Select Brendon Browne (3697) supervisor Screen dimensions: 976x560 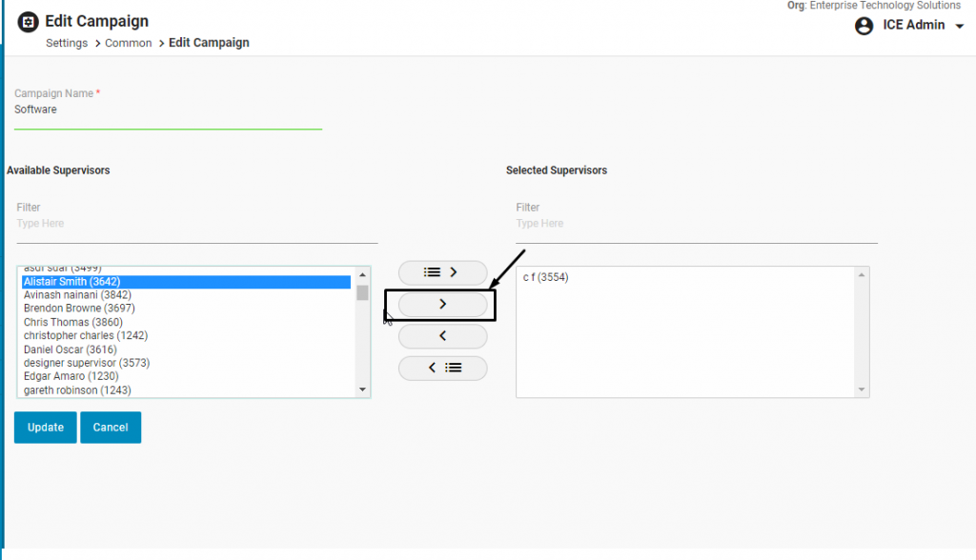79,309
